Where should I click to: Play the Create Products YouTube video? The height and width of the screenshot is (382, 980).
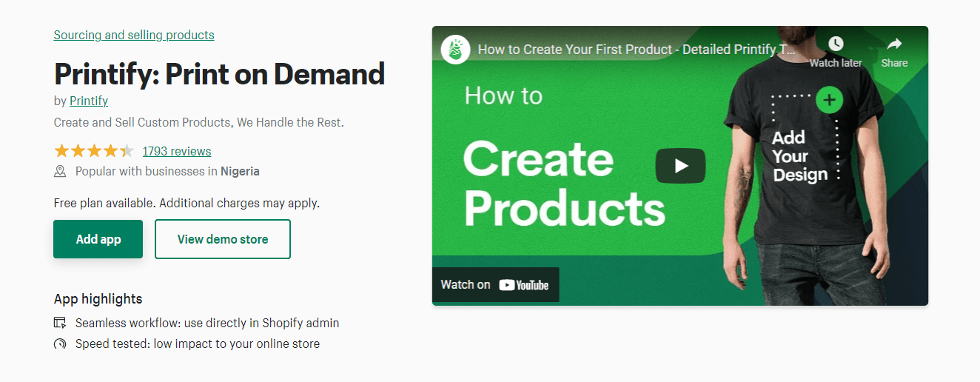680,166
